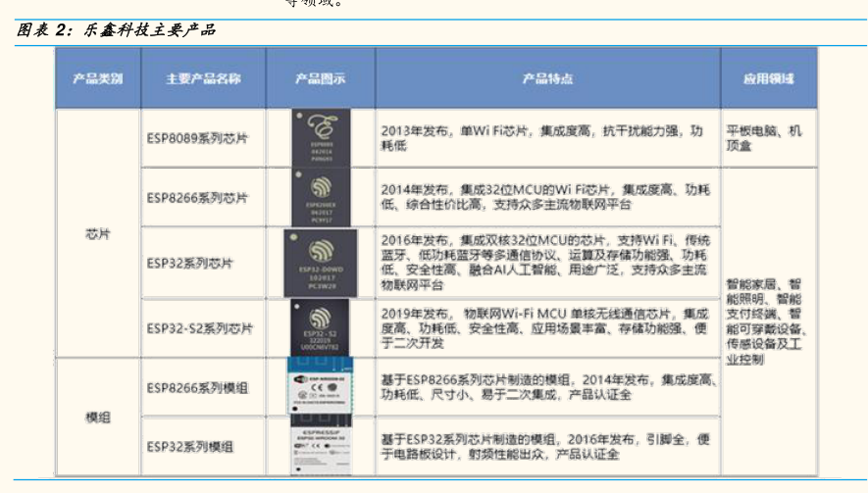Select the ESP8089系列芯片 name cell
The height and width of the screenshot is (493, 868).
coord(198,138)
